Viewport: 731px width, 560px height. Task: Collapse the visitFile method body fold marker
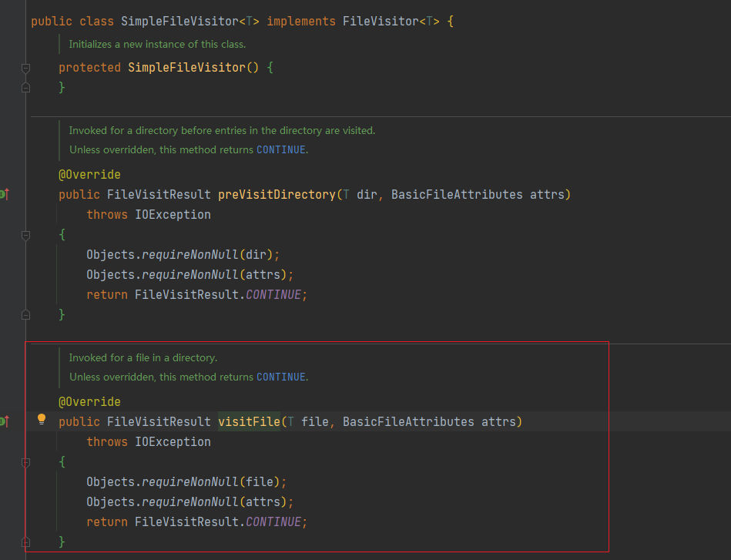click(25, 462)
